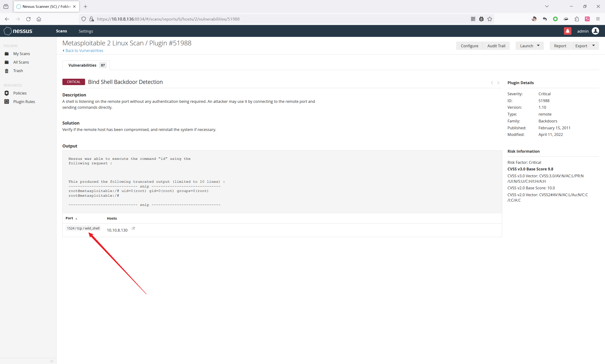
Task: Click the undo arrow toolbar icon
Action: [x=545, y=19]
